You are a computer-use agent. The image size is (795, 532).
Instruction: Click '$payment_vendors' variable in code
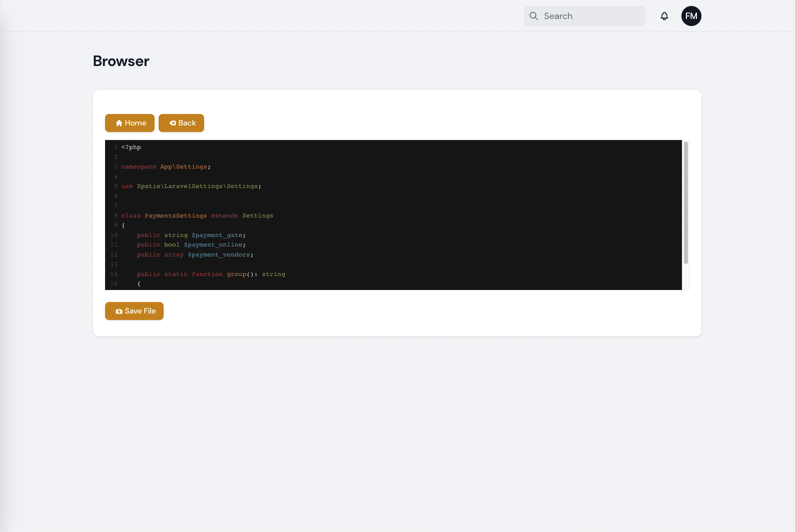click(219, 255)
